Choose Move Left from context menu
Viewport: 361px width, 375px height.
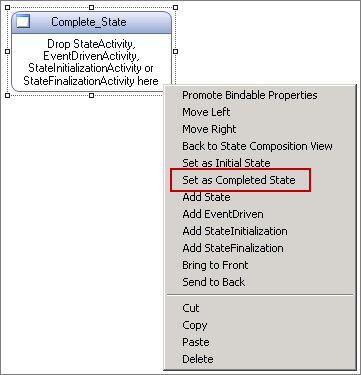coord(206,112)
